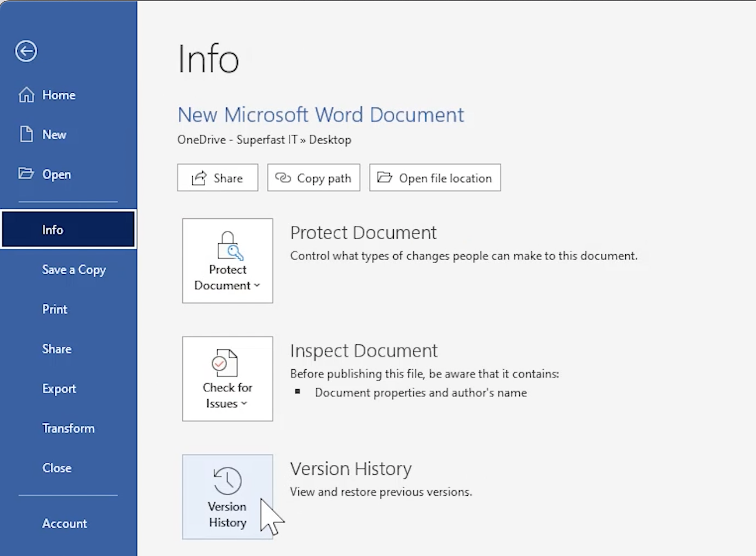Click the Version History heading text
Screen dimensions: 756x556
(x=351, y=469)
